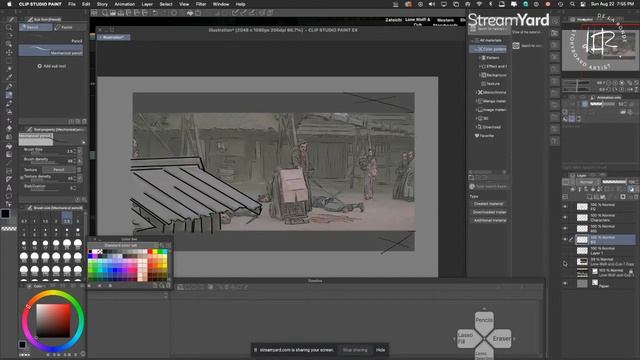Viewport: 640px width, 360px height.
Task: Select the Fill bucket tool
Action: point(9,146)
